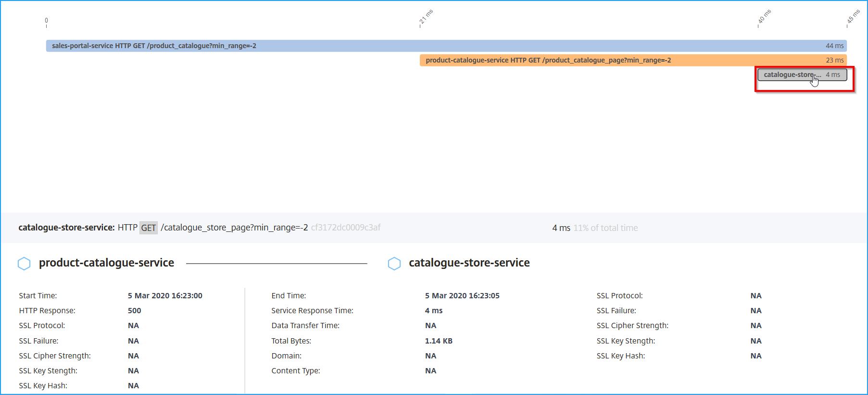
Task: Select the product-catalogue-service span bar
Action: pyautogui.click(x=633, y=60)
